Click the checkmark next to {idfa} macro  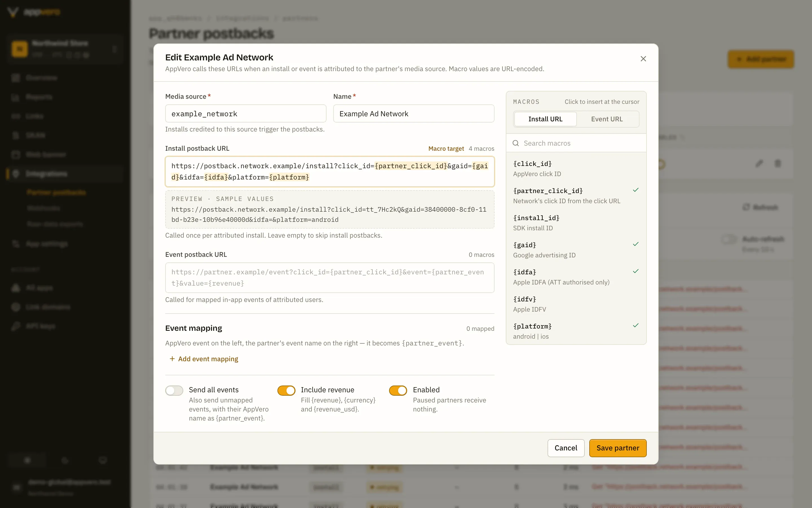point(636,271)
